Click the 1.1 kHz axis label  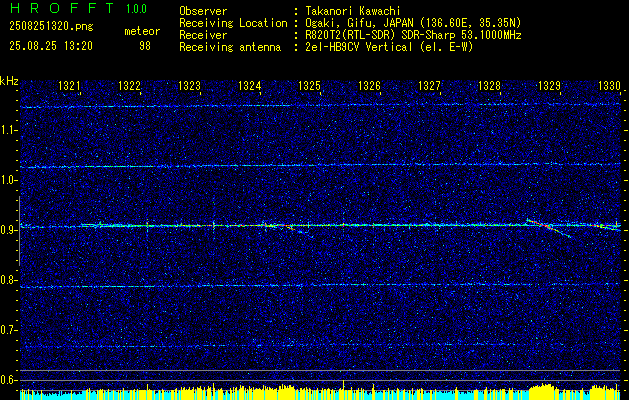coord(8,130)
